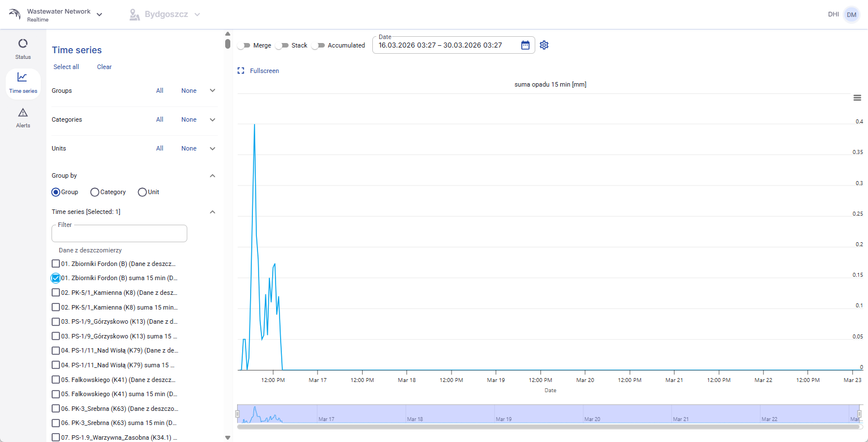Uncheck 01. Zbiorniki Fordon (B) suma 15 min
This screenshot has width=868, height=442.
click(x=55, y=278)
